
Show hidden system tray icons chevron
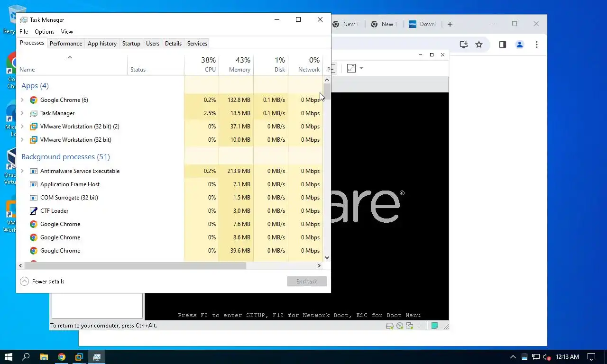coord(513,357)
